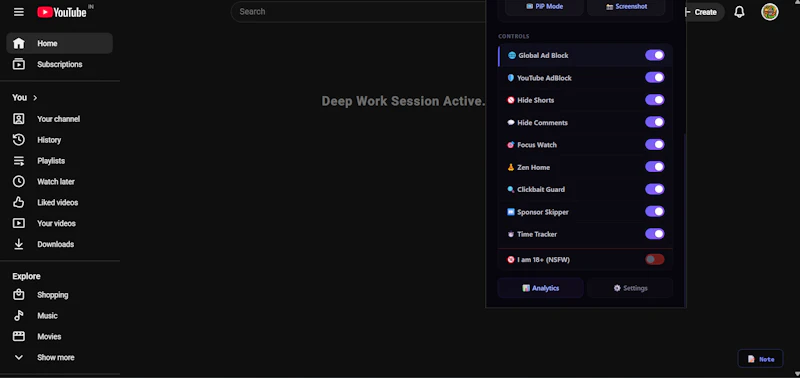Click the History clock icon
The image size is (800, 378).
coord(19,140)
